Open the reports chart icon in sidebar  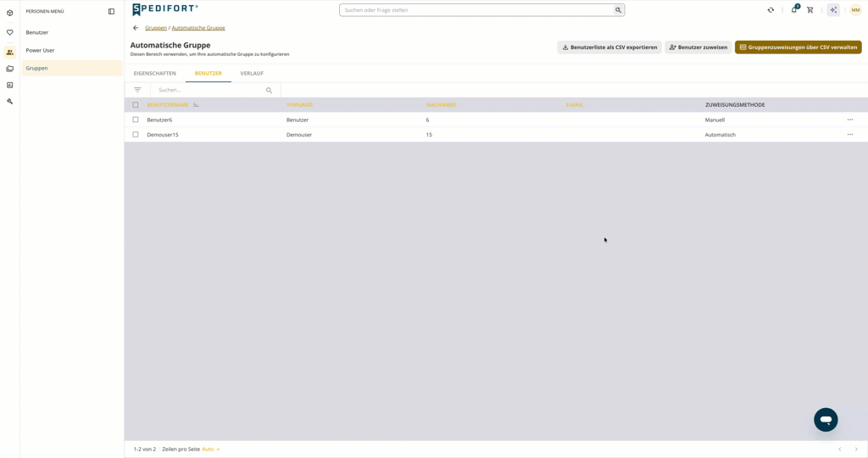point(9,85)
